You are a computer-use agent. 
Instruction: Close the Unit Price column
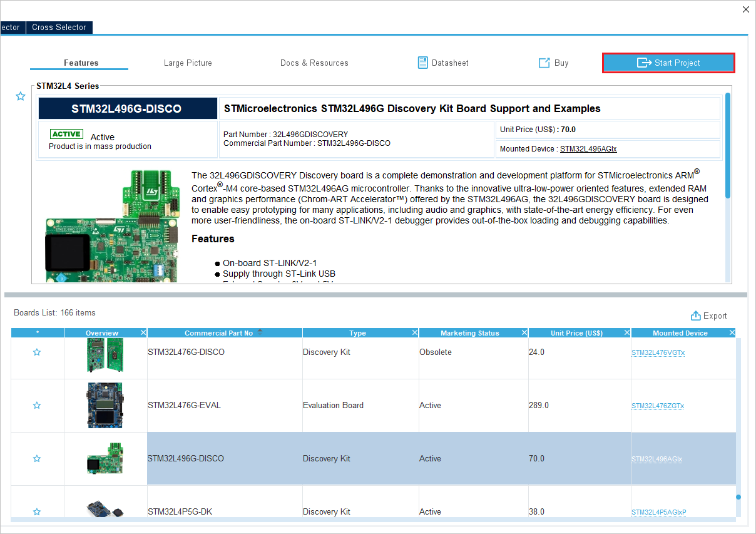coord(627,332)
